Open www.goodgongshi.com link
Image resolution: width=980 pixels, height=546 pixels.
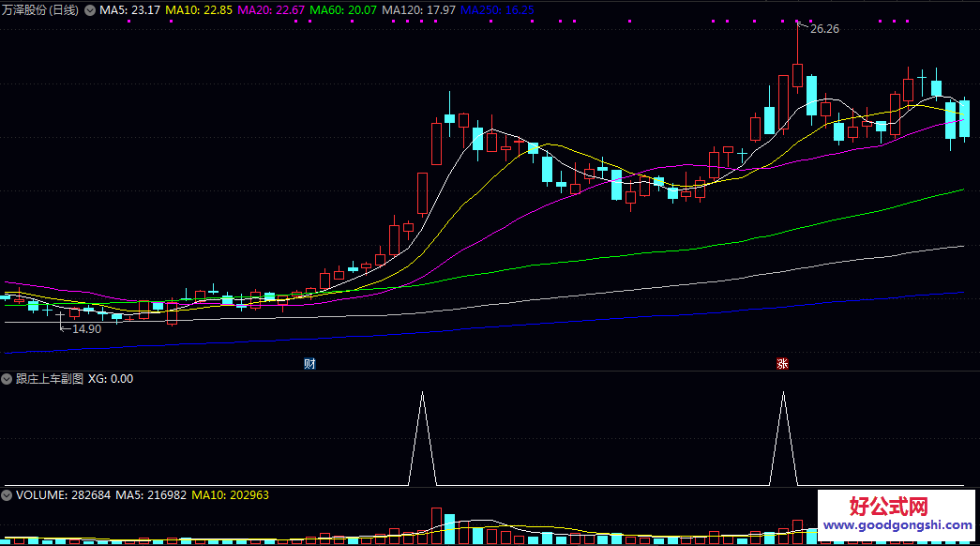pyautogui.click(x=897, y=525)
